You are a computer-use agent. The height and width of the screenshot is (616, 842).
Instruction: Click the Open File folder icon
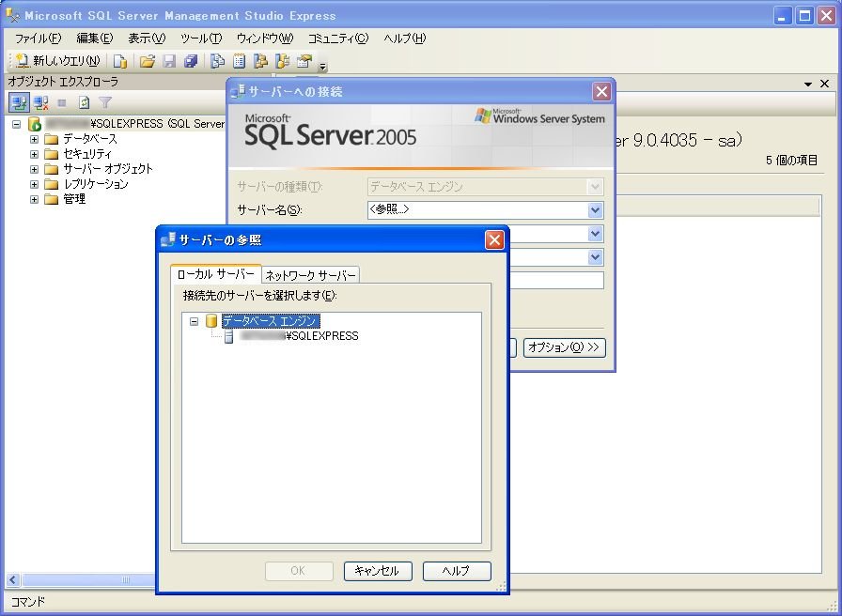coord(148,62)
